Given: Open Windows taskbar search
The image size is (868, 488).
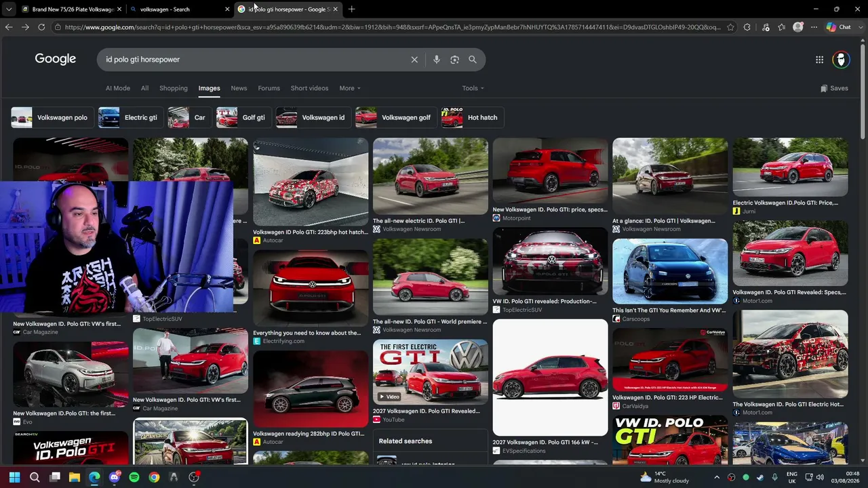Looking at the screenshot, I should point(35,477).
